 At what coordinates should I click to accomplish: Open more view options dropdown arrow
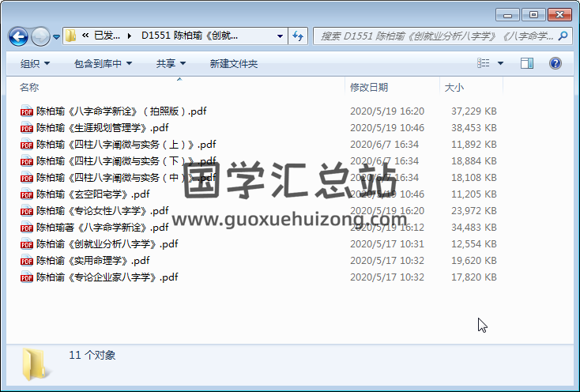point(500,63)
